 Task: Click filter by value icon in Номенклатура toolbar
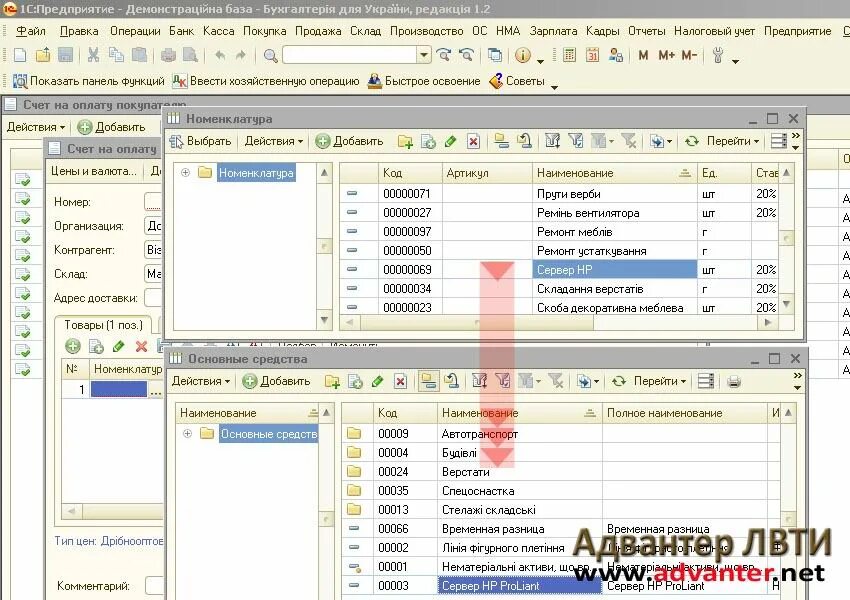[575, 141]
